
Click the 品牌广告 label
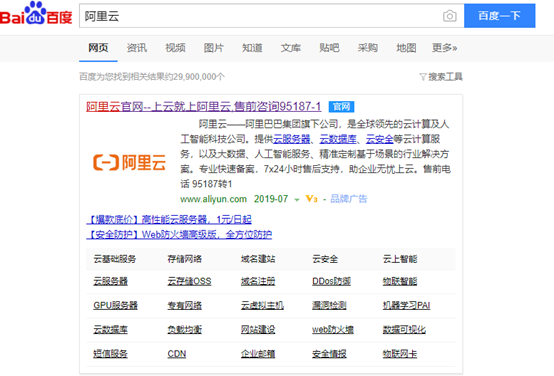pos(349,199)
